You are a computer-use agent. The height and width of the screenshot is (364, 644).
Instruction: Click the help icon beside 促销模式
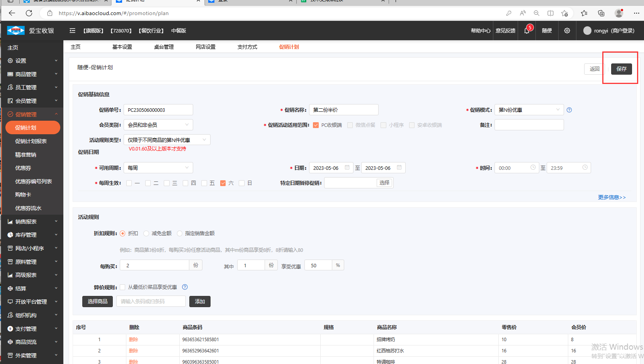click(x=569, y=110)
